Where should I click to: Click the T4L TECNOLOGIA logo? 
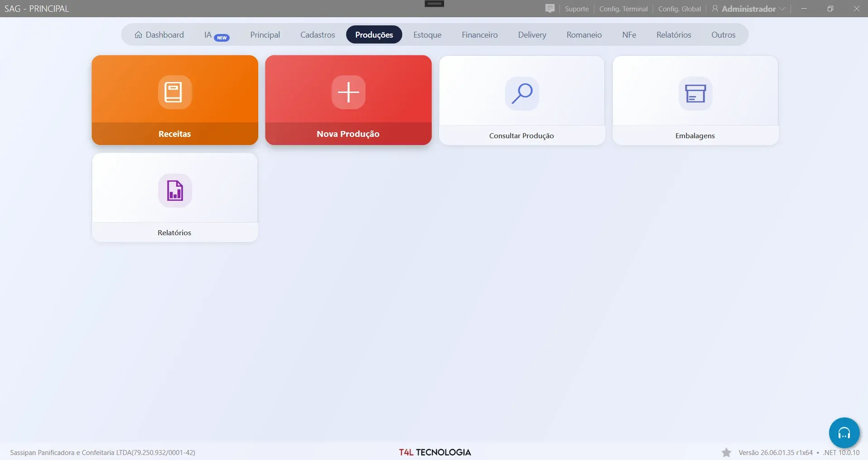pos(435,452)
